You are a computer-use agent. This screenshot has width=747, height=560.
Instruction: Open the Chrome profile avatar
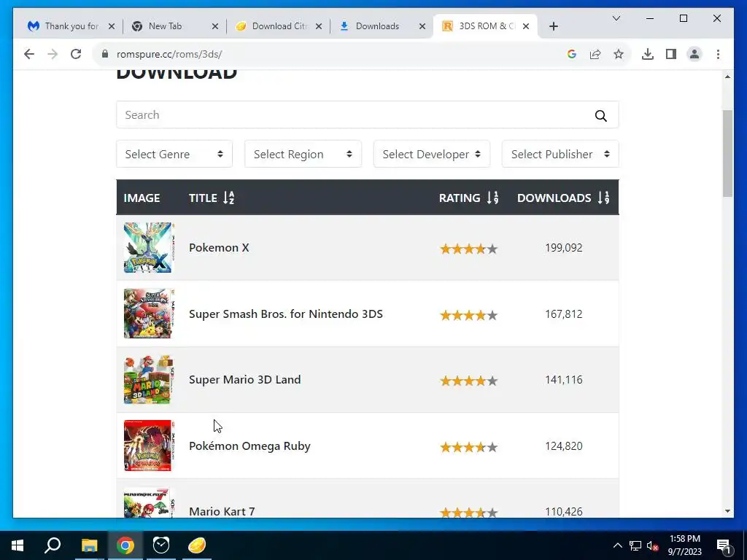[x=694, y=54]
